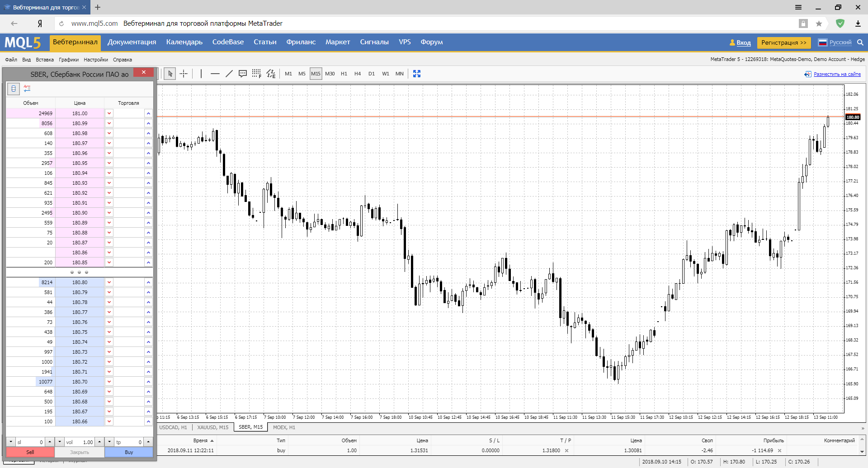
Task: Decrease volume with vol down arrow
Action: click(60, 442)
